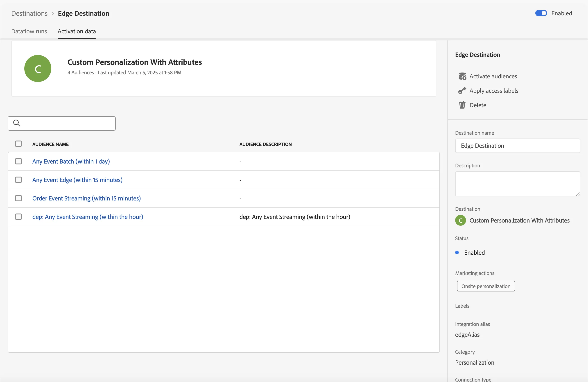Click the breadcrumb chevron after Destinations

[53, 14]
